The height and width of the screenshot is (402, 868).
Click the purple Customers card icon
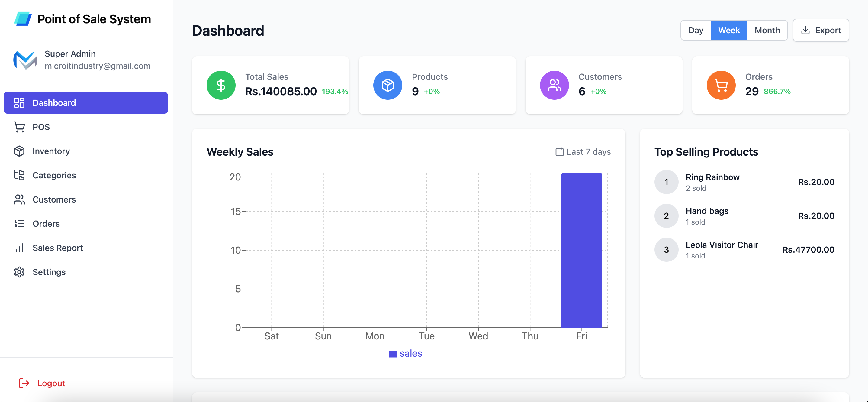[554, 85]
